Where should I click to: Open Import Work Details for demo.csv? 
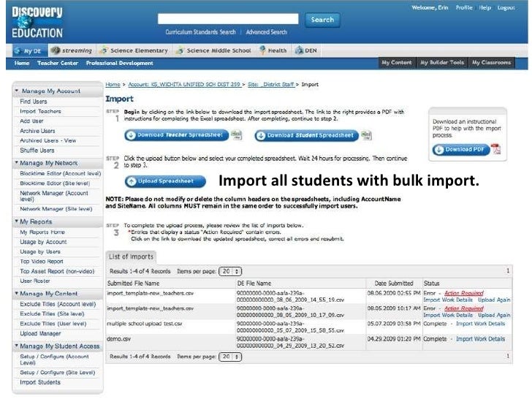point(480,339)
